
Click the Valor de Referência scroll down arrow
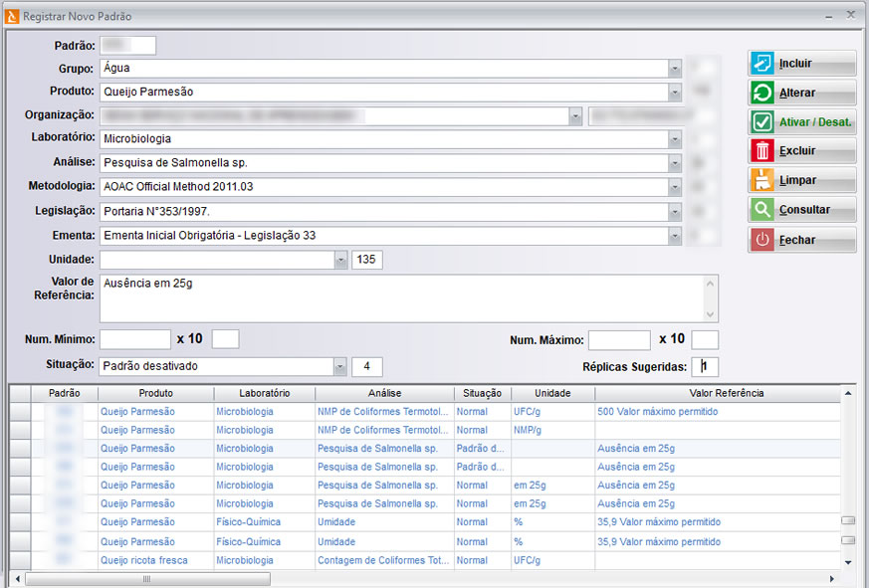pyautogui.click(x=711, y=314)
